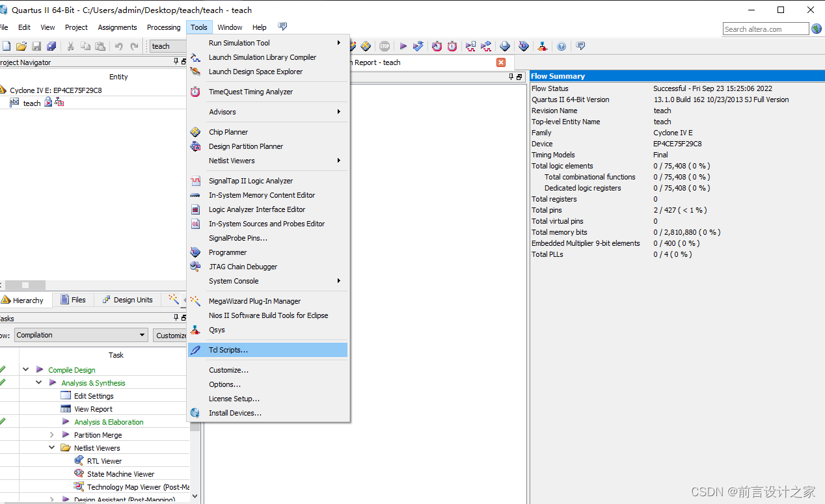Open the Processing menu
This screenshot has height=504, width=825.
[x=163, y=27]
